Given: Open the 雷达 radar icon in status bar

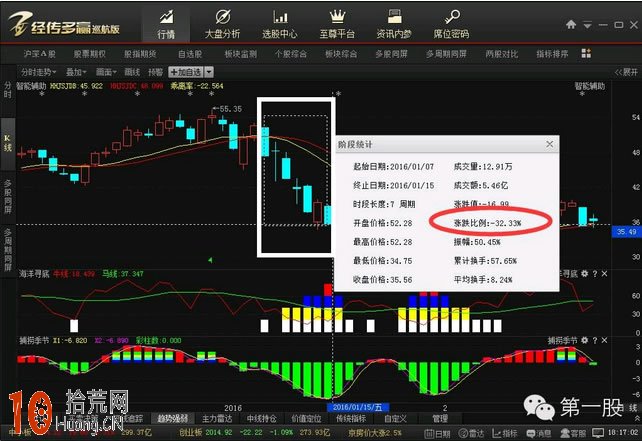Looking at the screenshot, I should [471, 433].
